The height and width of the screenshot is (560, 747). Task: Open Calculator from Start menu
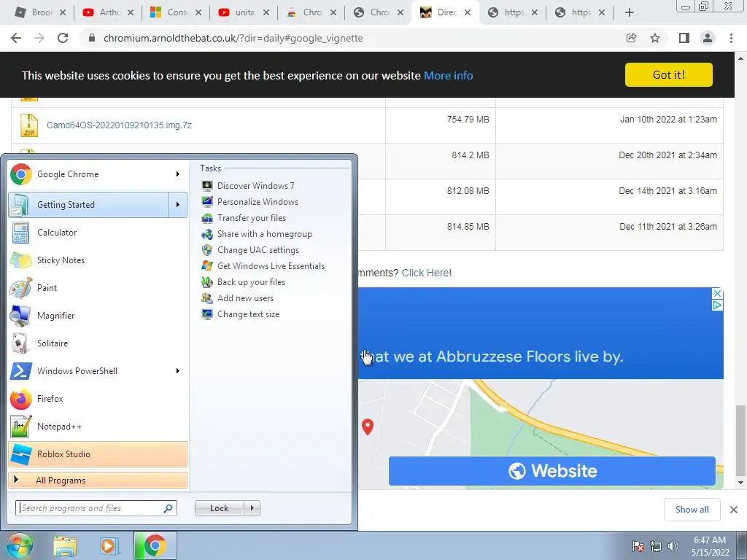(x=97, y=233)
